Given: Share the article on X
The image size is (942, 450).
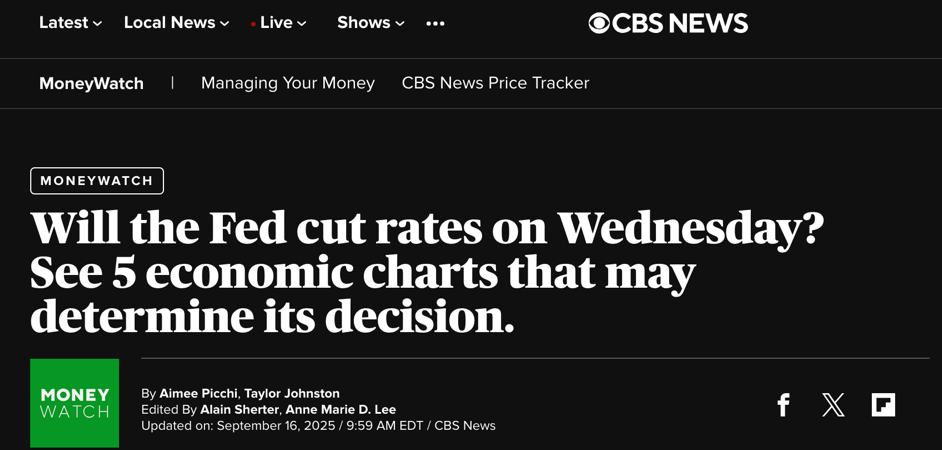Looking at the screenshot, I should point(833,405).
